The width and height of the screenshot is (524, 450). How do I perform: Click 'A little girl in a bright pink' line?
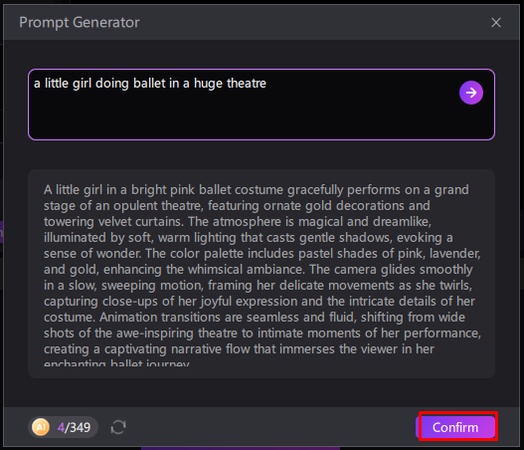pos(256,190)
